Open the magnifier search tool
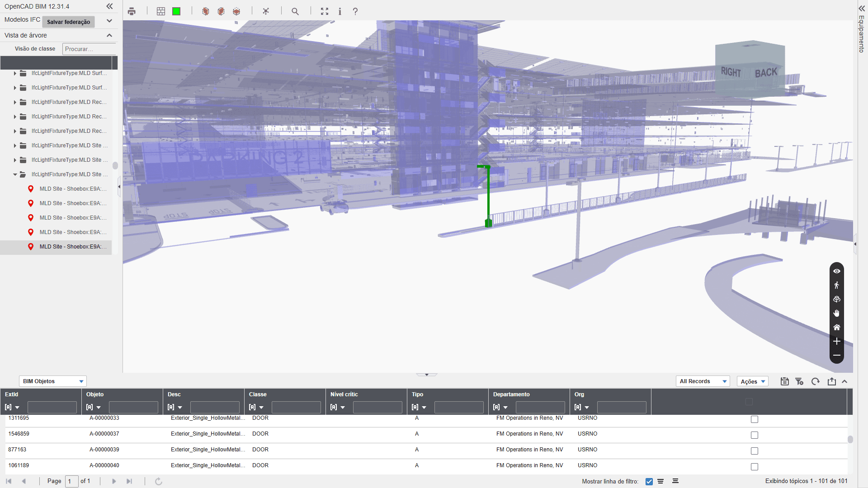Viewport: 868px width, 488px height. [x=295, y=11]
